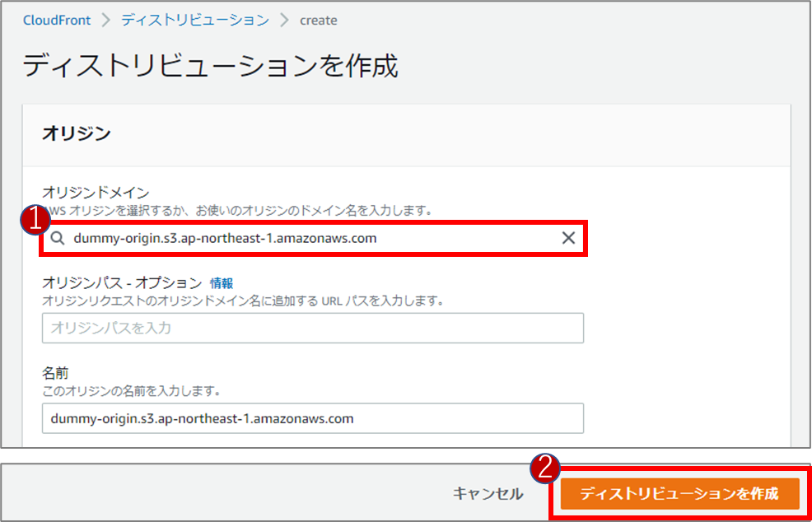812x522 pixels.
Task: Cancel with the キャンセル button
Action: point(488,493)
